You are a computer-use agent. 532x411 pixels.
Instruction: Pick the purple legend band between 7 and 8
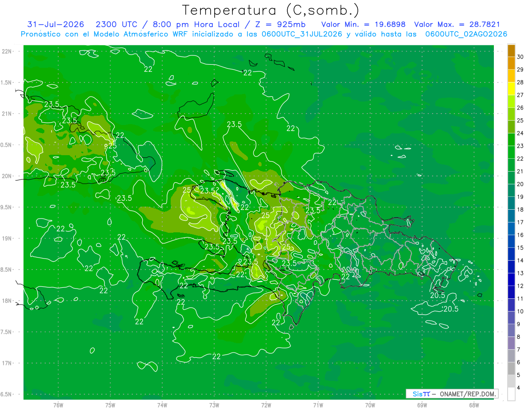(x=511, y=344)
